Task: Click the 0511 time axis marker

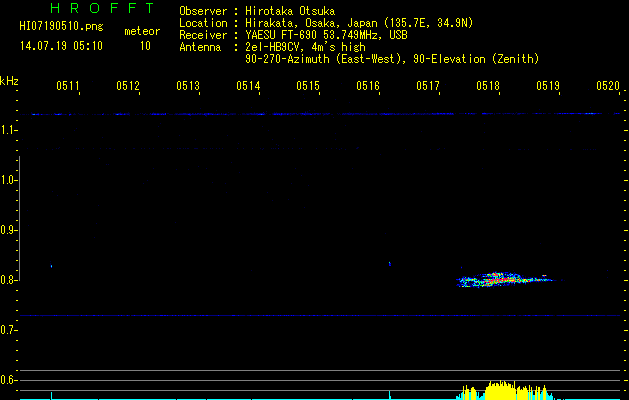Action: pyautogui.click(x=68, y=85)
